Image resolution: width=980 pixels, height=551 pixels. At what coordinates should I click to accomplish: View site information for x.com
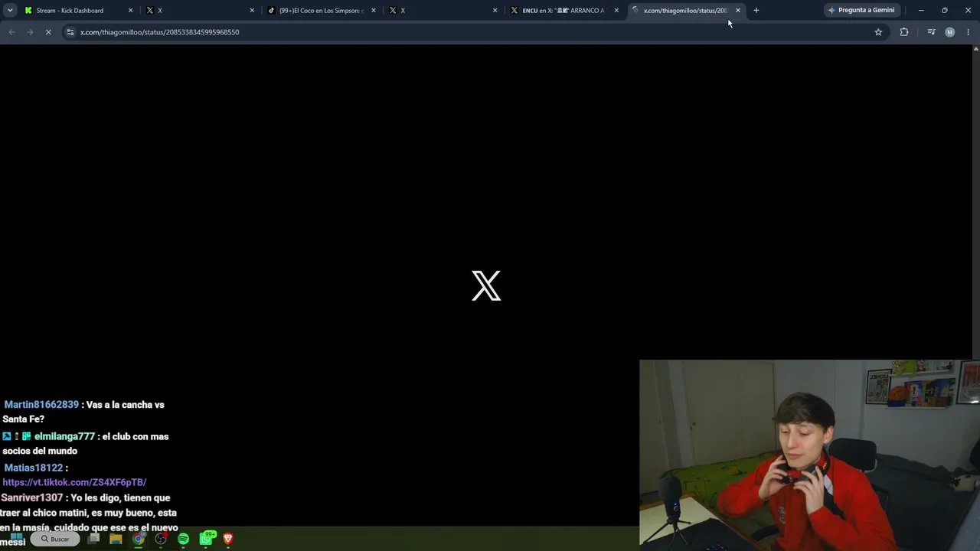(x=70, y=32)
